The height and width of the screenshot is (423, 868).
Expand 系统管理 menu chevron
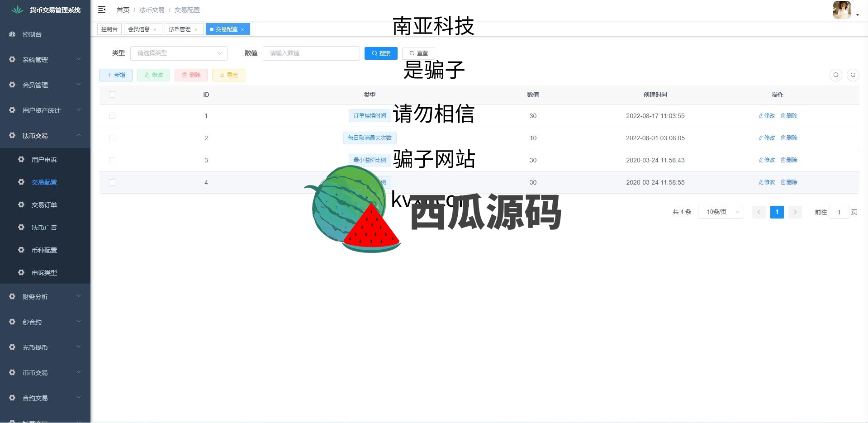[x=79, y=59]
